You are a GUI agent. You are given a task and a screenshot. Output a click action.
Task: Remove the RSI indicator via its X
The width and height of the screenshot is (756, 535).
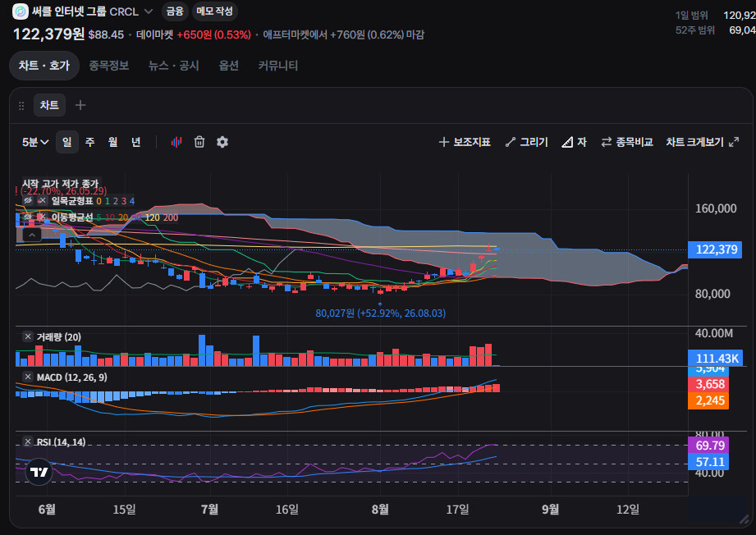[x=28, y=442]
